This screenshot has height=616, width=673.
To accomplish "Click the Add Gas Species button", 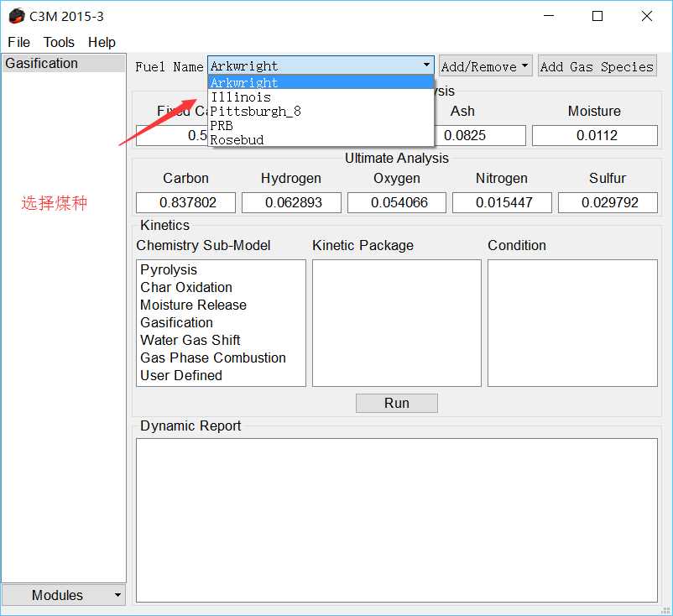I will (x=597, y=66).
